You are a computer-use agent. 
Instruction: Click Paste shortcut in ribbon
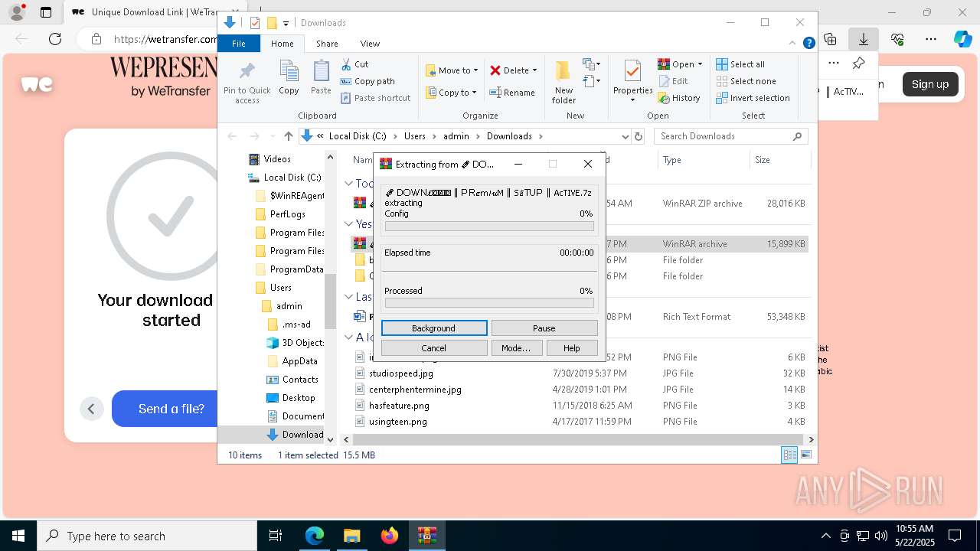[375, 98]
